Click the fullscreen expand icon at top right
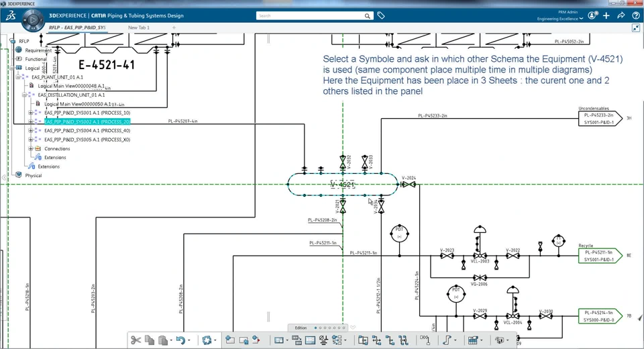644x349 pixels. [x=636, y=28]
